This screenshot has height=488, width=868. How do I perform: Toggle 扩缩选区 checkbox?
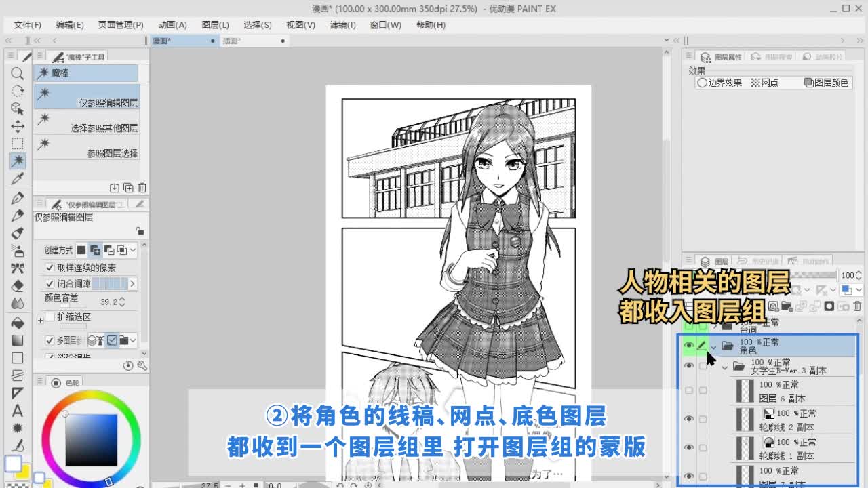(50, 317)
